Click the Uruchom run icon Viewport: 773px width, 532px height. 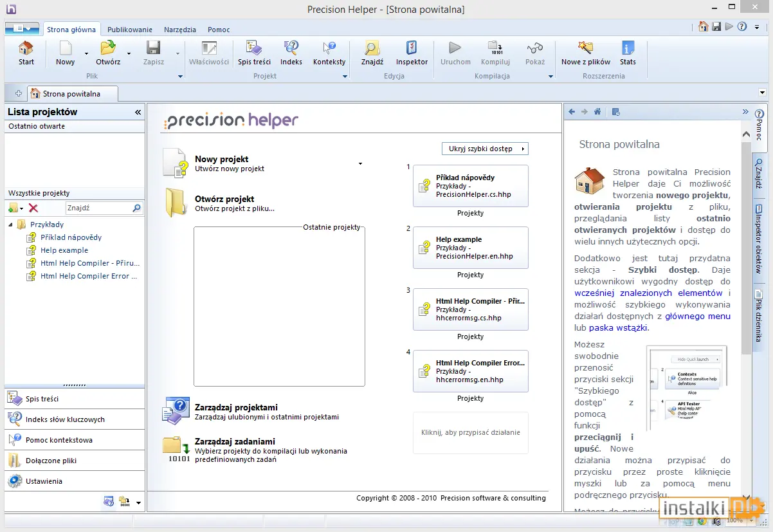[455, 48]
